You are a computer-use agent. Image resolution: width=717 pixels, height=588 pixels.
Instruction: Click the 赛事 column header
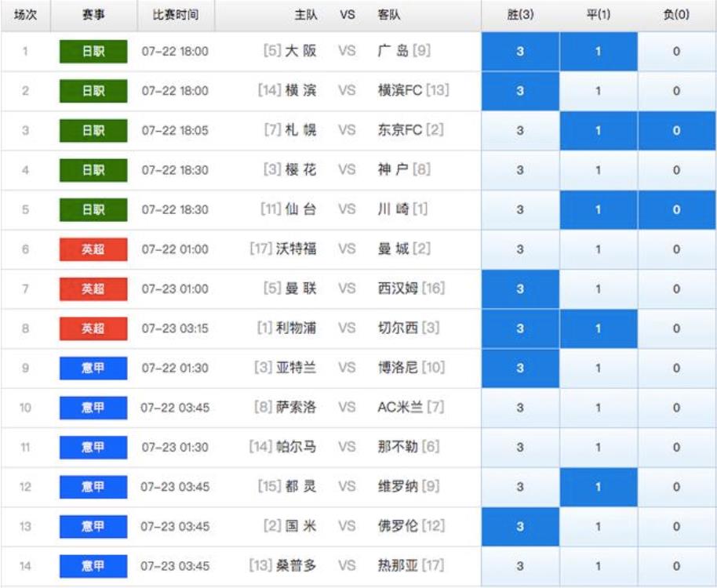click(93, 15)
